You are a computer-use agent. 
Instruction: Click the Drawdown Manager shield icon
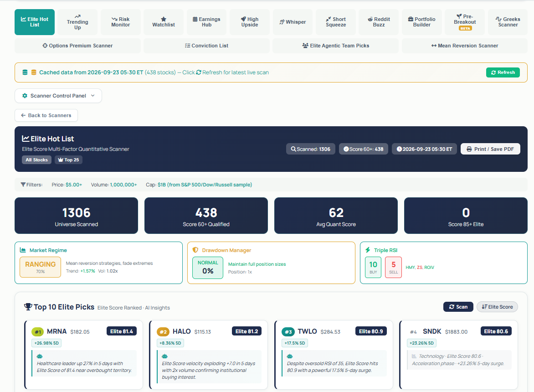[x=195, y=250]
